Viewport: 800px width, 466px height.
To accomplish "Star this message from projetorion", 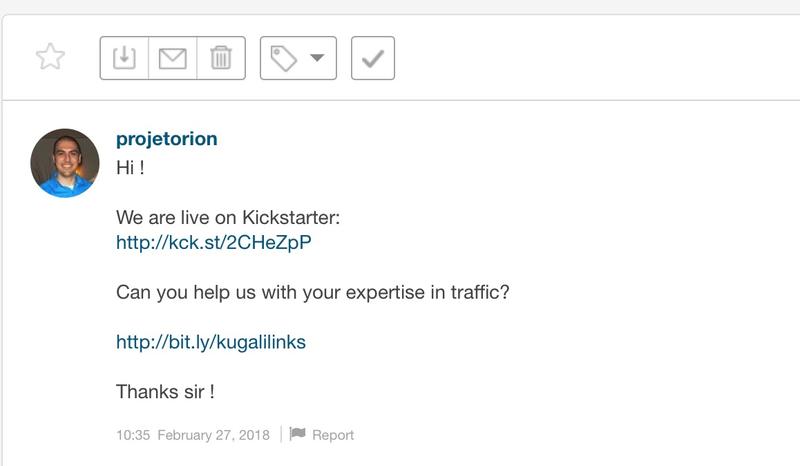I will (x=50, y=57).
